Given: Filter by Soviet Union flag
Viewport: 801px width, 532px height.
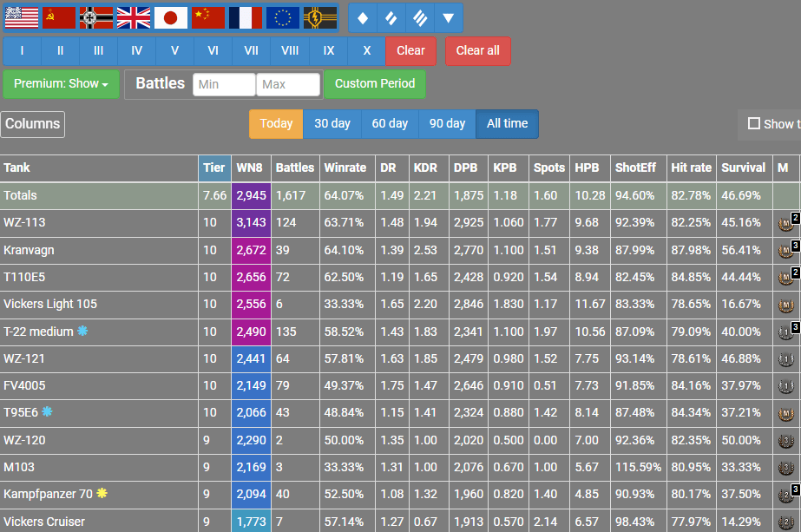Looking at the screenshot, I should pos(59,17).
